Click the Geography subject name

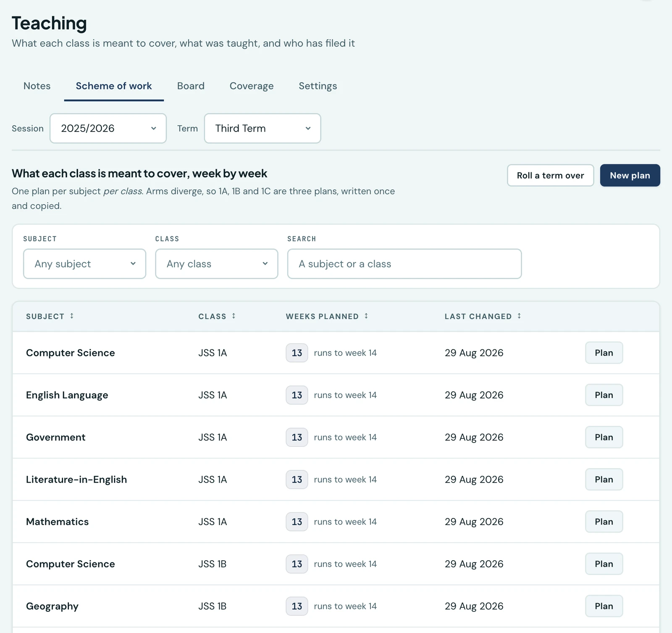tap(52, 606)
